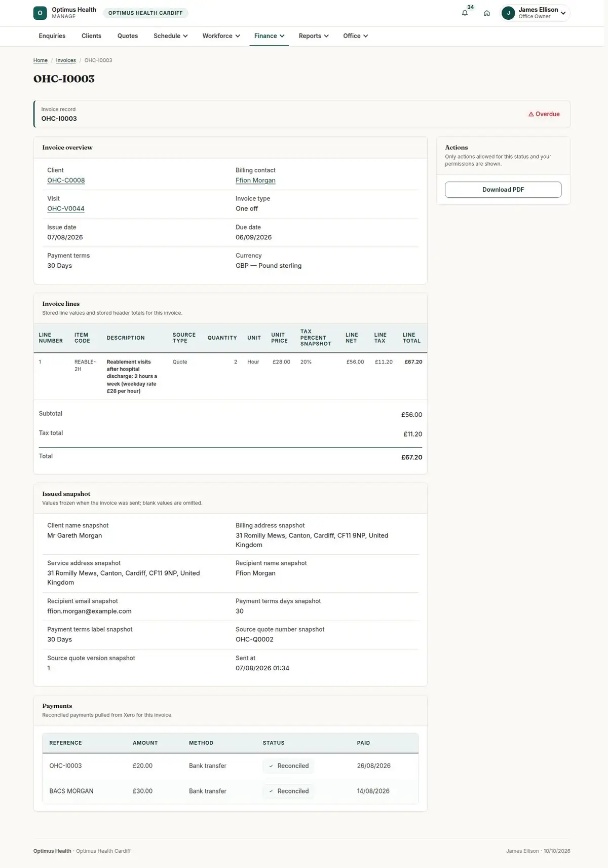Open billing contact Ffion Morgan
This screenshot has height=868, width=608.
coord(255,180)
